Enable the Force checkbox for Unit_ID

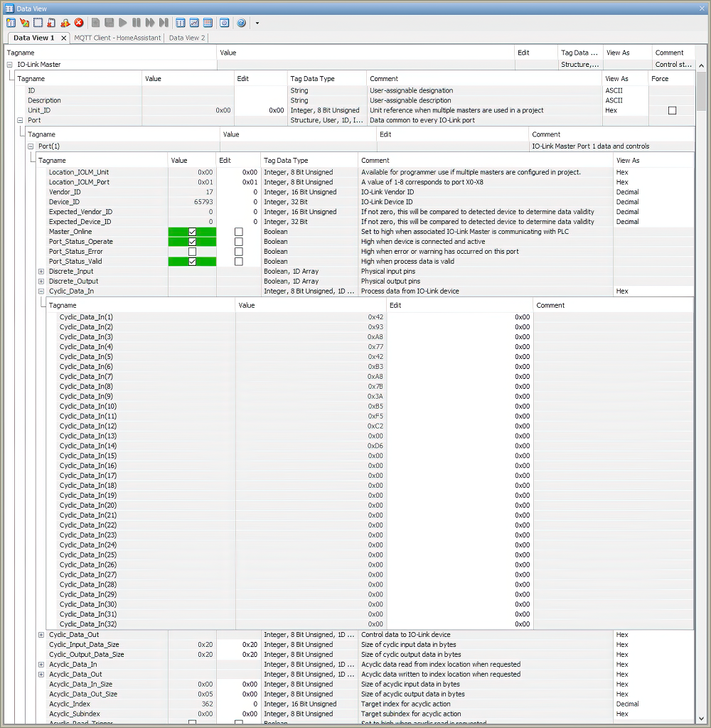point(672,110)
